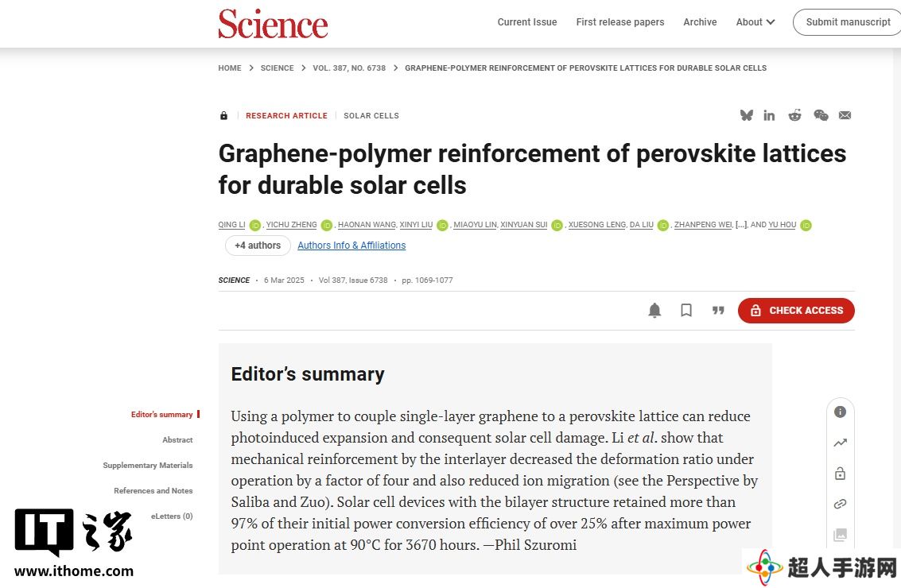The width and height of the screenshot is (901, 588).
Task: Share article via LinkedIn icon
Action: pyautogui.click(x=769, y=116)
